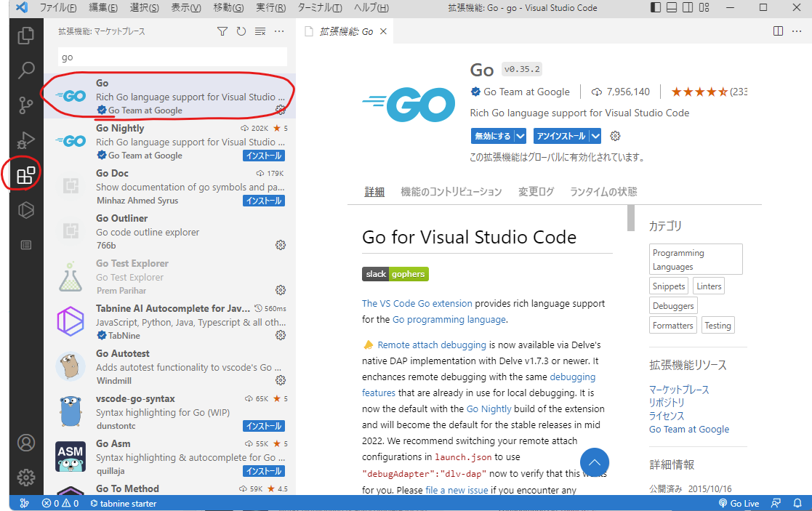Toggle primary sidebar layout icon
The image size is (812, 511).
click(656, 7)
